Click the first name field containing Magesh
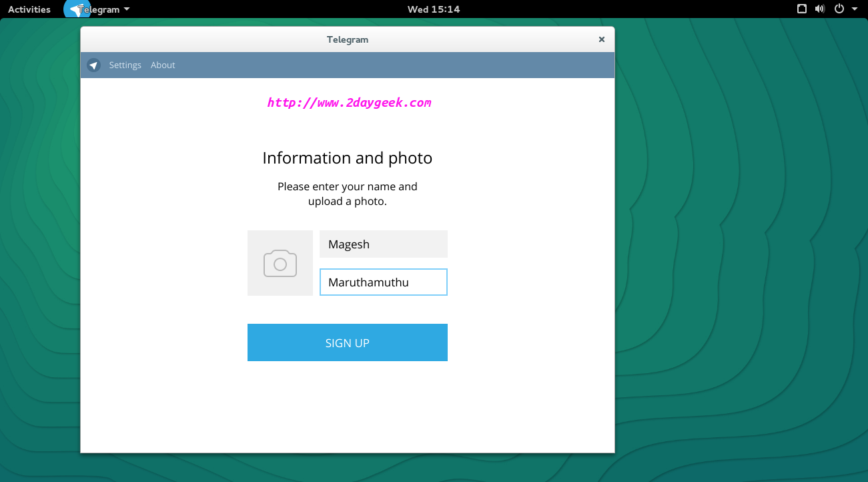Screen dimensions: 868x482 [384, 244]
